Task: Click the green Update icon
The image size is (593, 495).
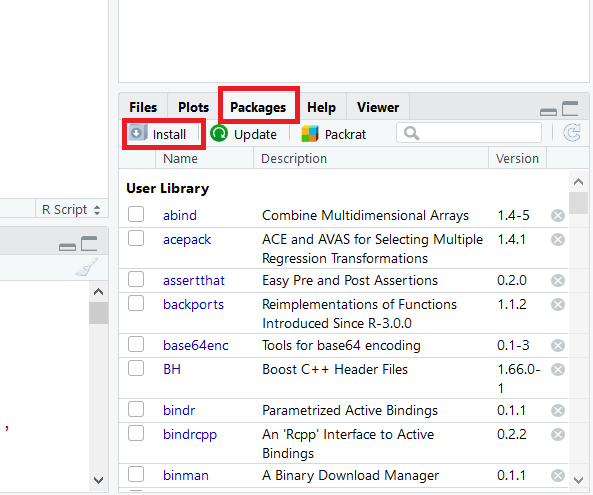Action: 219,133
